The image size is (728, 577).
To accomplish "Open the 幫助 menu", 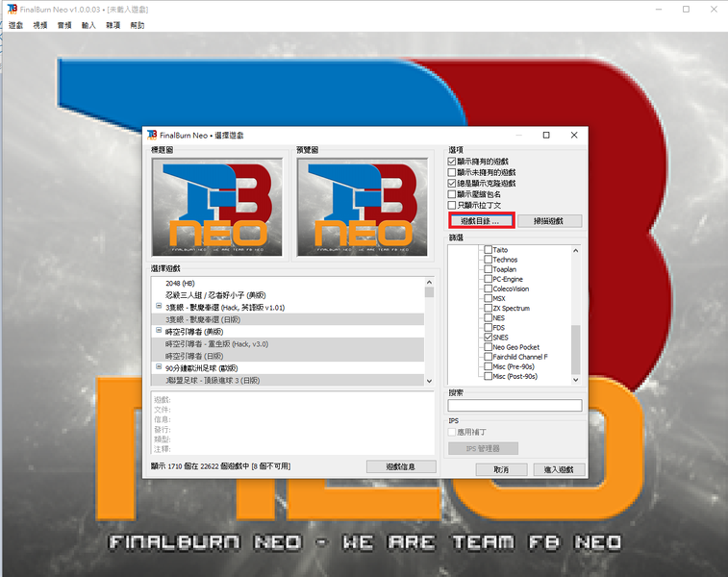I will (x=138, y=25).
